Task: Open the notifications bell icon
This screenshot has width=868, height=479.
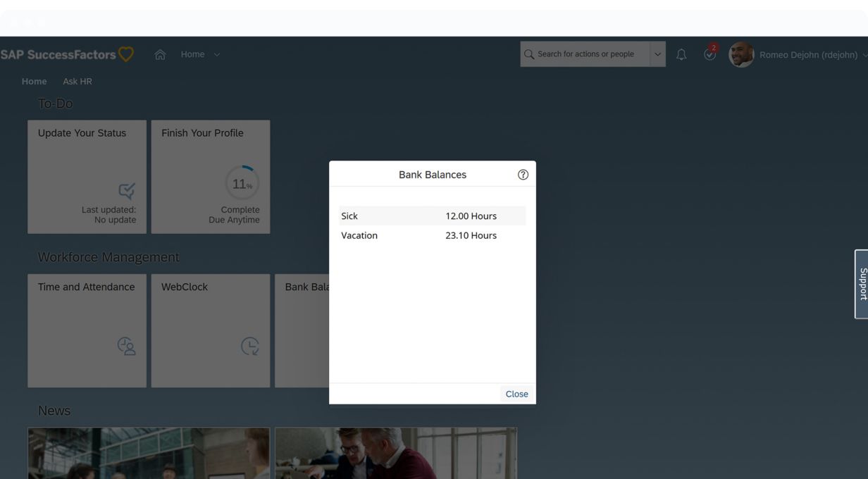Action: [681, 55]
